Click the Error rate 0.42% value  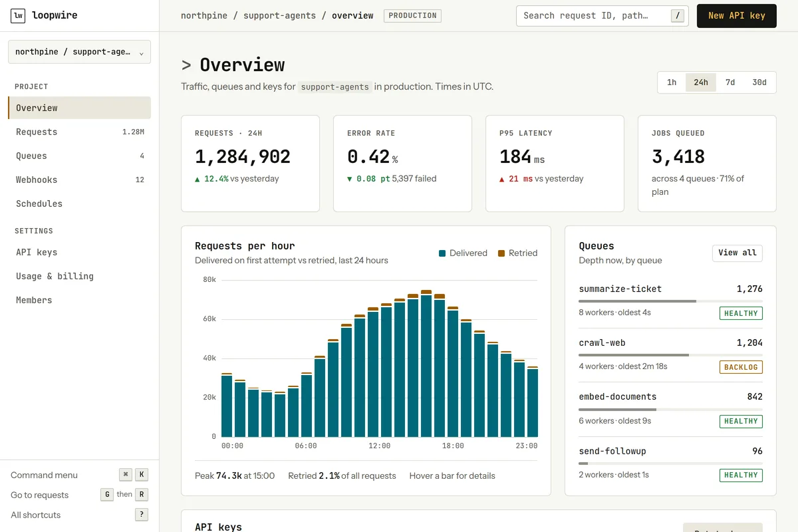click(x=372, y=157)
